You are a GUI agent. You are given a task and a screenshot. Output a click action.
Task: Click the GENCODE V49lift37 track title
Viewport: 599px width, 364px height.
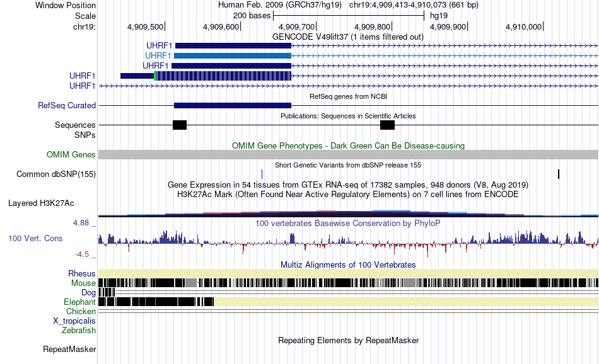348,37
